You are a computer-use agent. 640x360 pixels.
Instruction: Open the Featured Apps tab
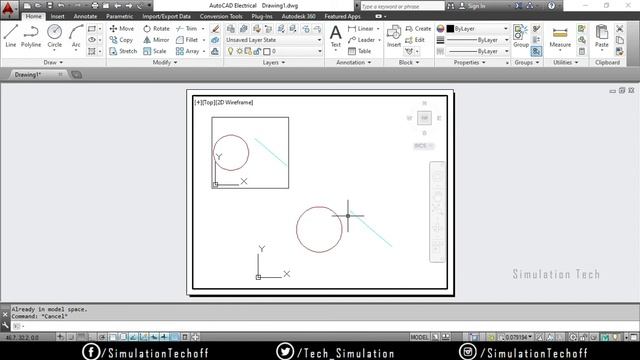click(342, 16)
